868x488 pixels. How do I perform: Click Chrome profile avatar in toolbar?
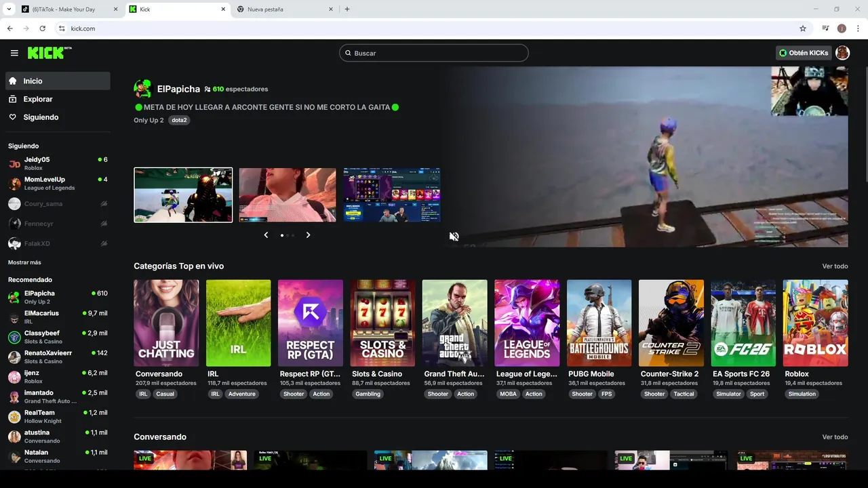(x=842, y=28)
